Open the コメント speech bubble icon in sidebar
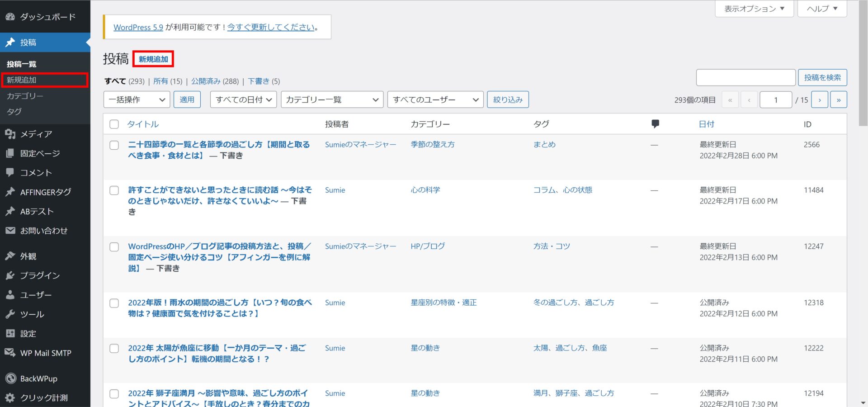Screen dimensions: 868x407 [10, 172]
